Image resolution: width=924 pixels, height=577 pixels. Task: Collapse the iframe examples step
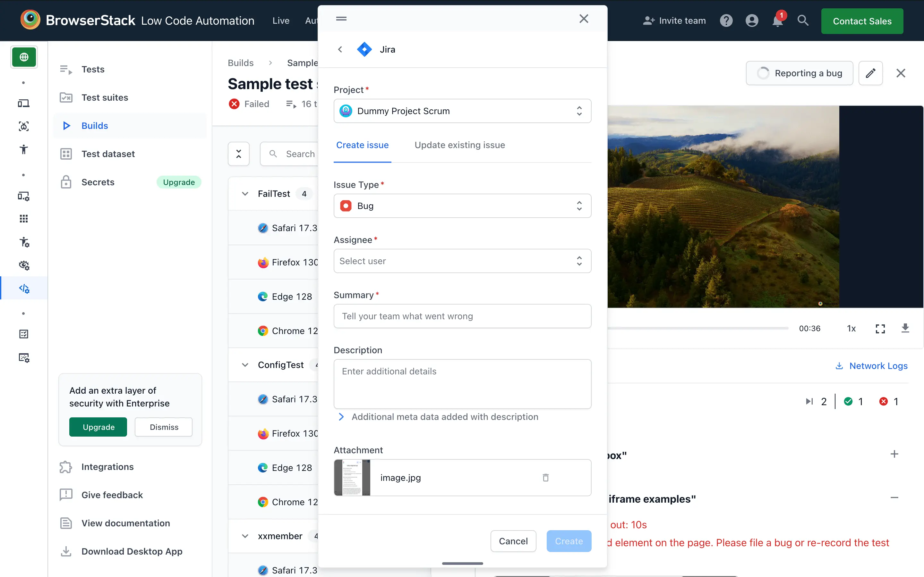894,498
